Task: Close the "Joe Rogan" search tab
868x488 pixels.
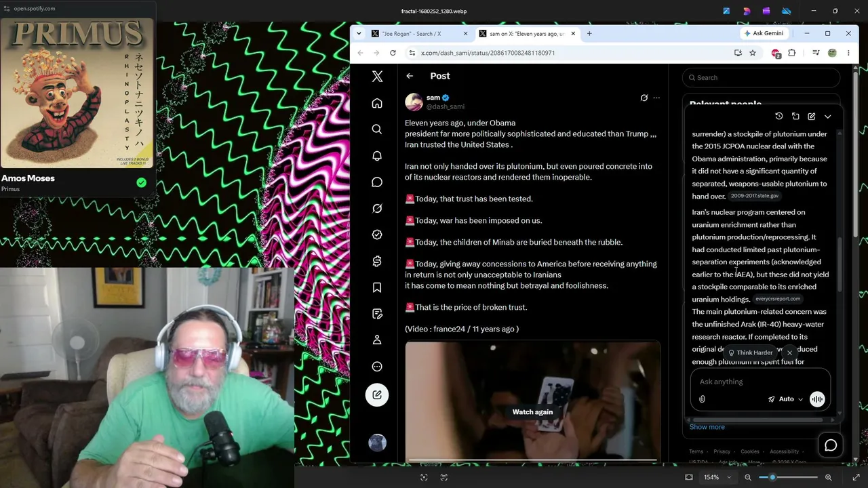Action: point(466,33)
